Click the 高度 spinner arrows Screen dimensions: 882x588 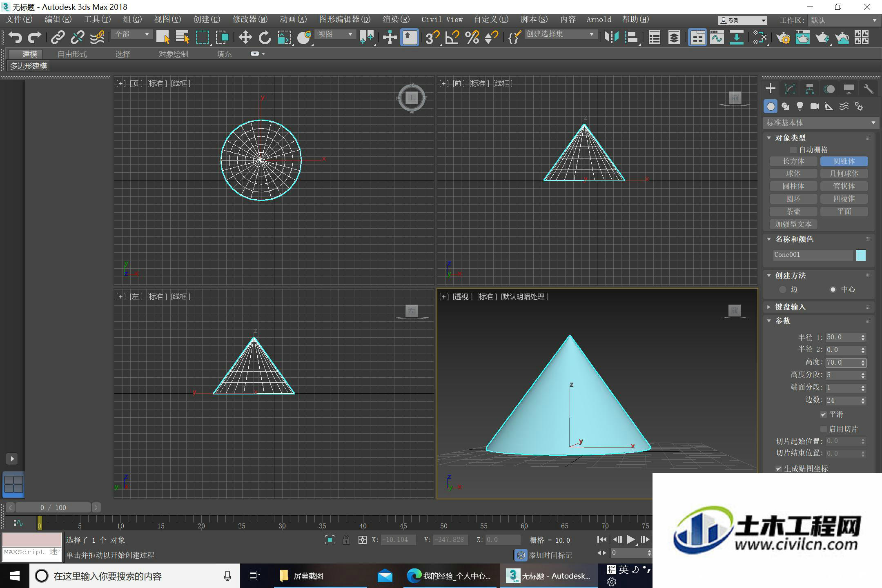pos(863,363)
